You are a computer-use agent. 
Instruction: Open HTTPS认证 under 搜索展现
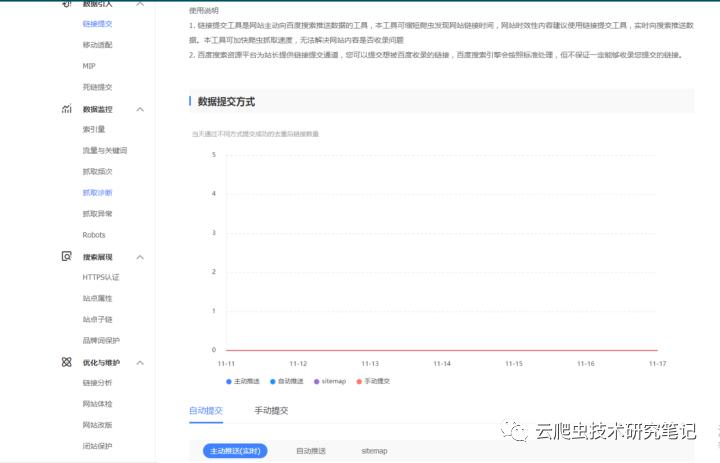pyautogui.click(x=101, y=277)
